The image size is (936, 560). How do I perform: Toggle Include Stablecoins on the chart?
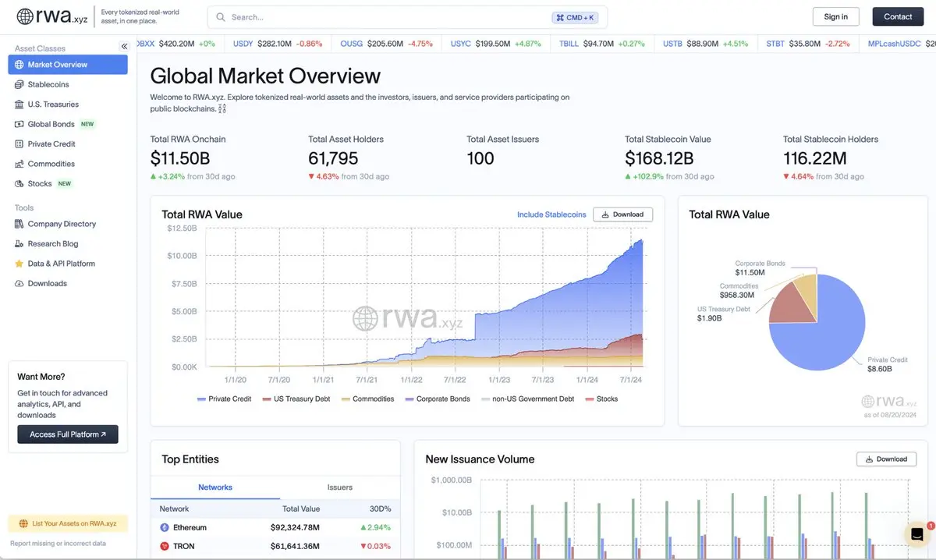[x=551, y=214]
